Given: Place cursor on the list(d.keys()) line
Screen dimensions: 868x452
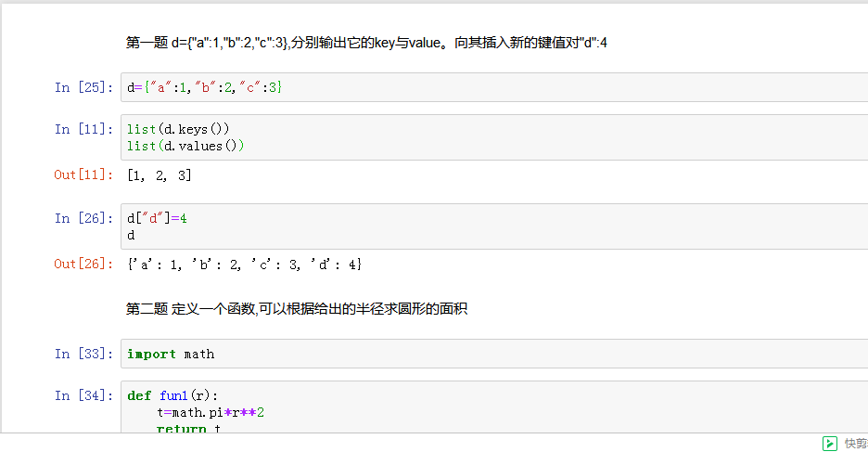Looking at the screenshot, I should [x=178, y=129].
